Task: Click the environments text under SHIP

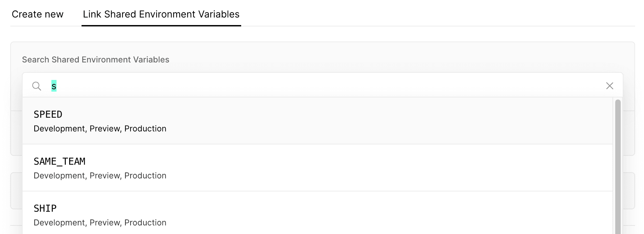Action: [x=100, y=223]
